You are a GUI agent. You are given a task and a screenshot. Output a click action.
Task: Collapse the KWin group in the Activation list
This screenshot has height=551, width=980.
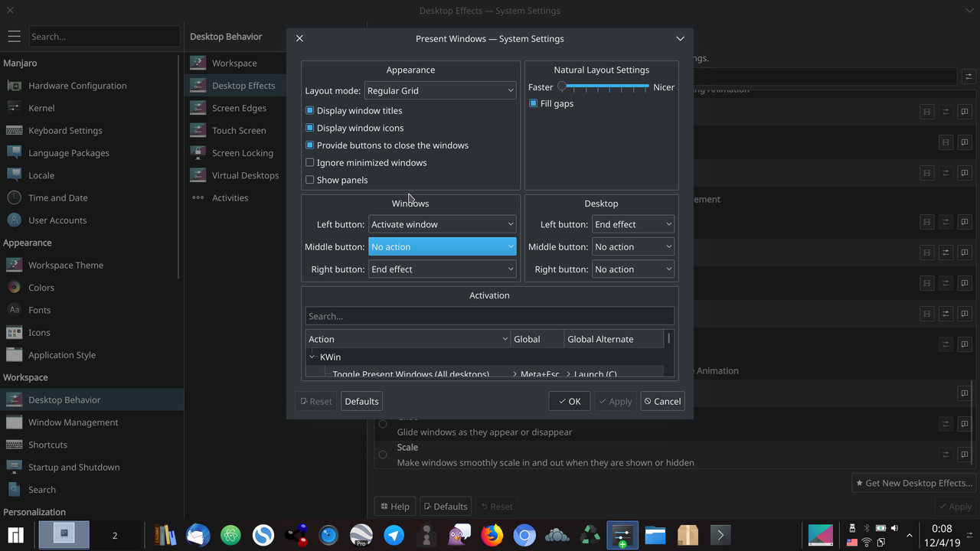(312, 356)
